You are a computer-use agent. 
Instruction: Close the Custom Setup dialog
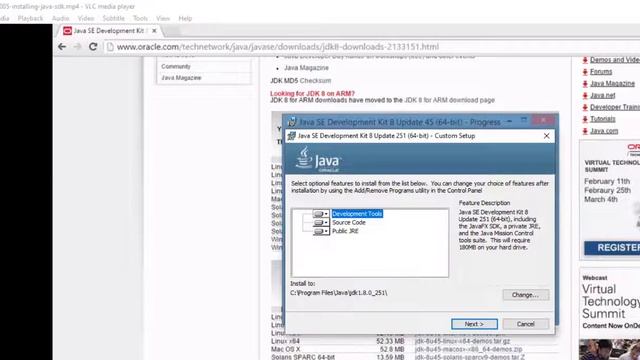(x=547, y=136)
